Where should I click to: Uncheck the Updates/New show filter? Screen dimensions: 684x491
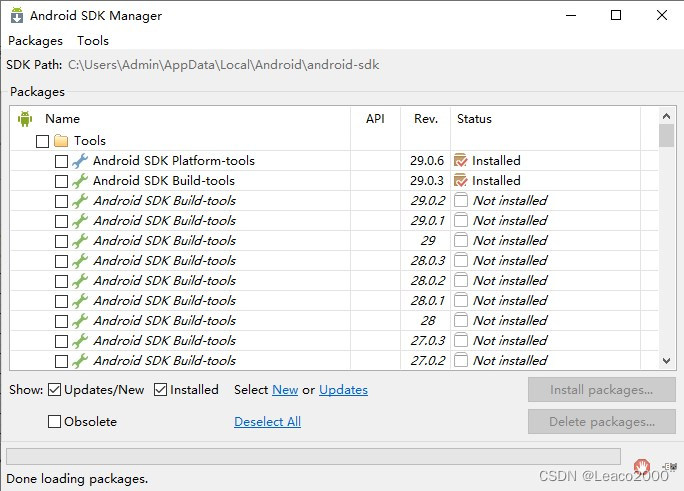click(x=54, y=389)
